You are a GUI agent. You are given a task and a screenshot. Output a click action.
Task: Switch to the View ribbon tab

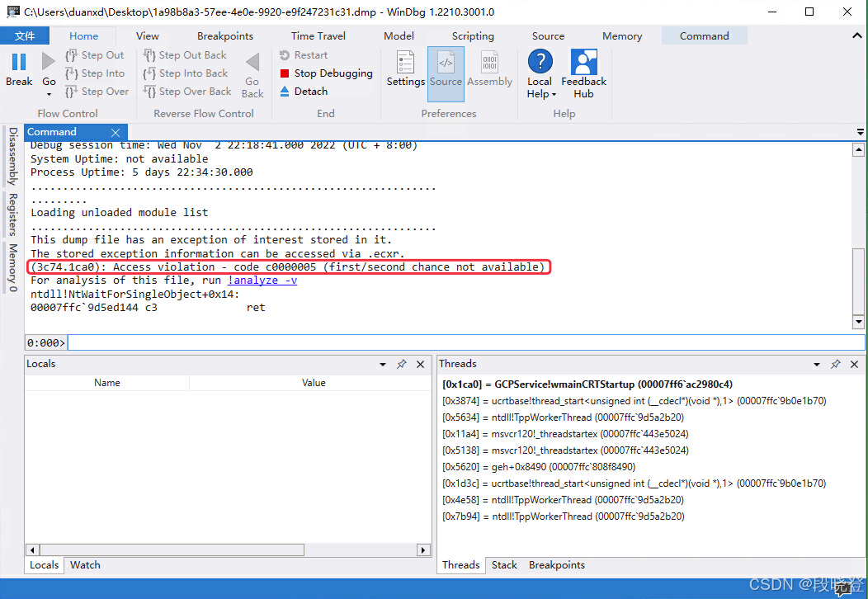tap(147, 36)
